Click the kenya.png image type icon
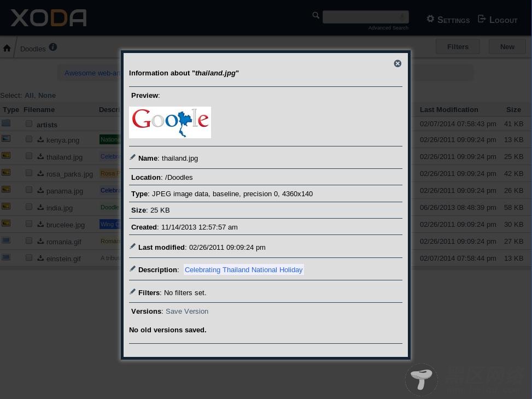 6,138
